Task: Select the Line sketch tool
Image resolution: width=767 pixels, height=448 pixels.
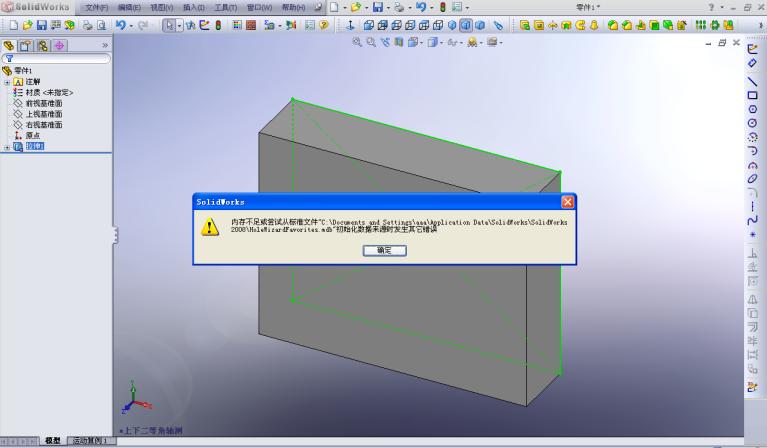Action: pyautogui.click(x=752, y=82)
